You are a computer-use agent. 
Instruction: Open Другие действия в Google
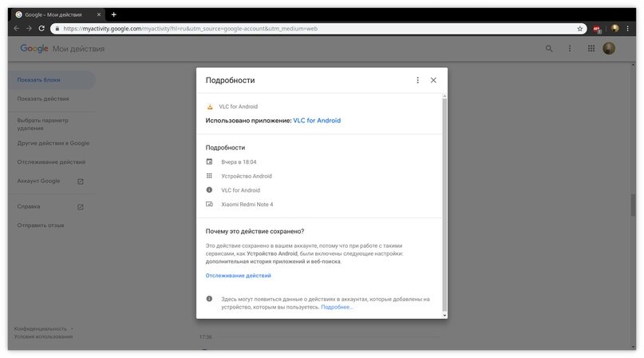[53, 143]
